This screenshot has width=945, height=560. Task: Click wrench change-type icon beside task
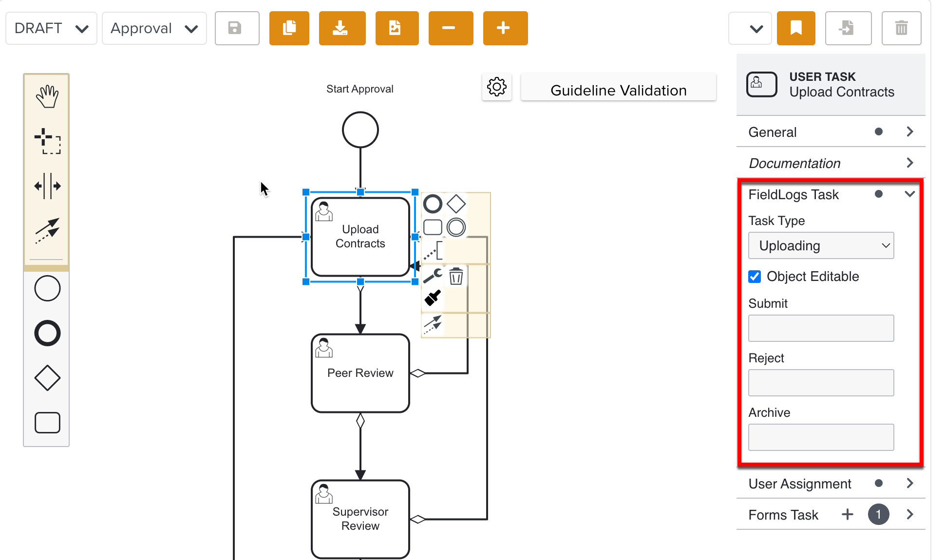pyautogui.click(x=432, y=276)
